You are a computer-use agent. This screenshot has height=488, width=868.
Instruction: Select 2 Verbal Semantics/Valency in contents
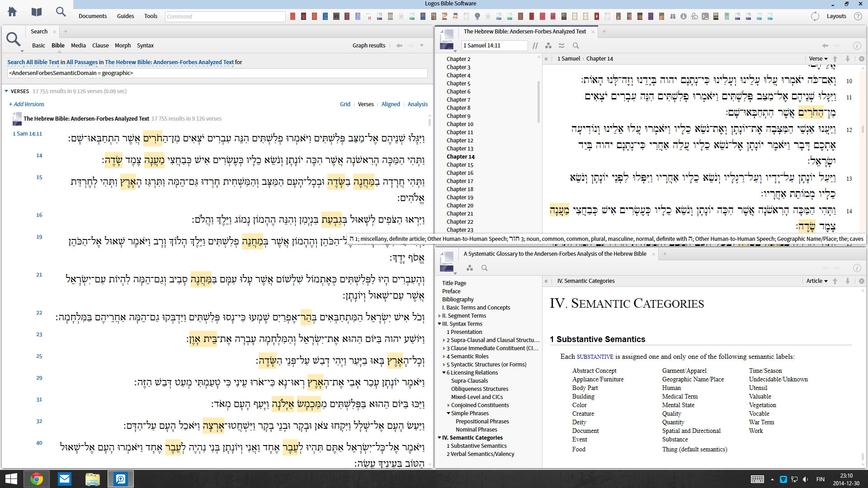pos(480,454)
